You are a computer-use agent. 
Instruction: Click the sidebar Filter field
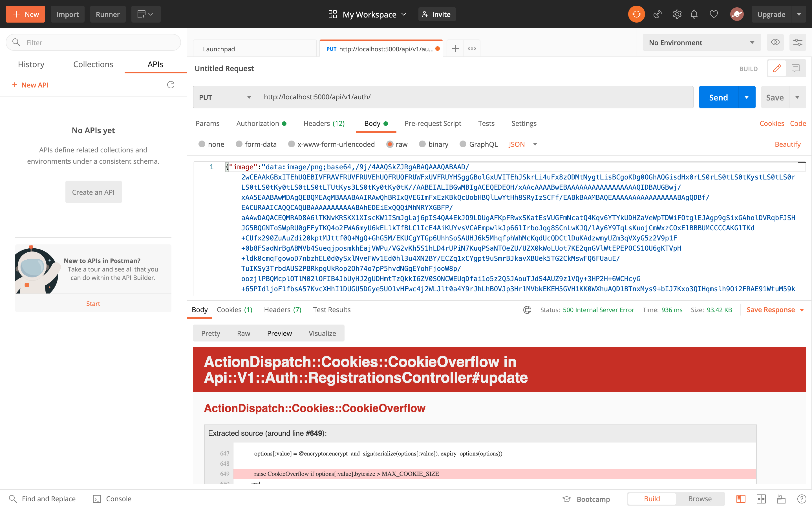pos(93,42)
